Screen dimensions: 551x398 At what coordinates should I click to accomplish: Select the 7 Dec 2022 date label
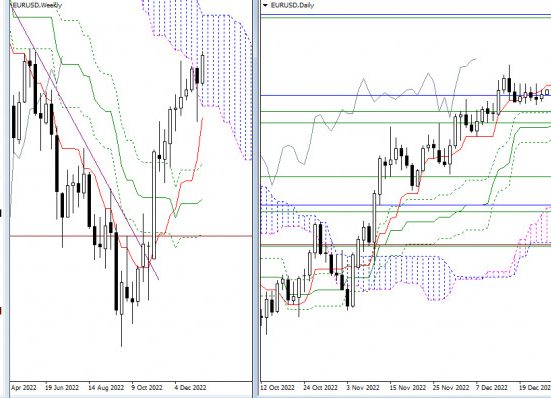pyautogui.click(x=492, y=387)
